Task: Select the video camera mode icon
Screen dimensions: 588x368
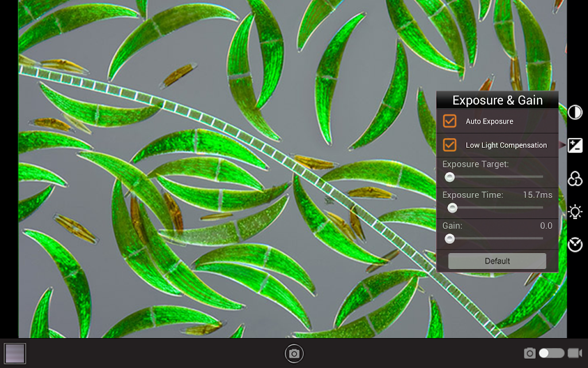Action: pos(574,353)
